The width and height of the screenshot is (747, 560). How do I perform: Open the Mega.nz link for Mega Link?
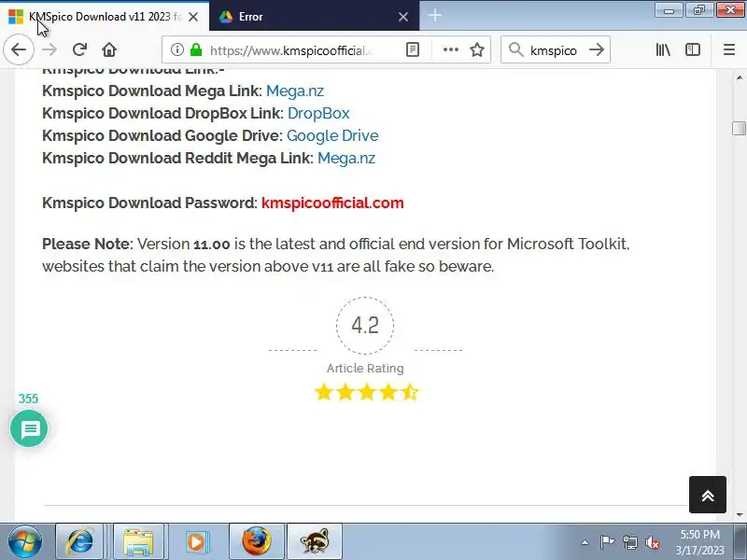click(x=295, y=91)
